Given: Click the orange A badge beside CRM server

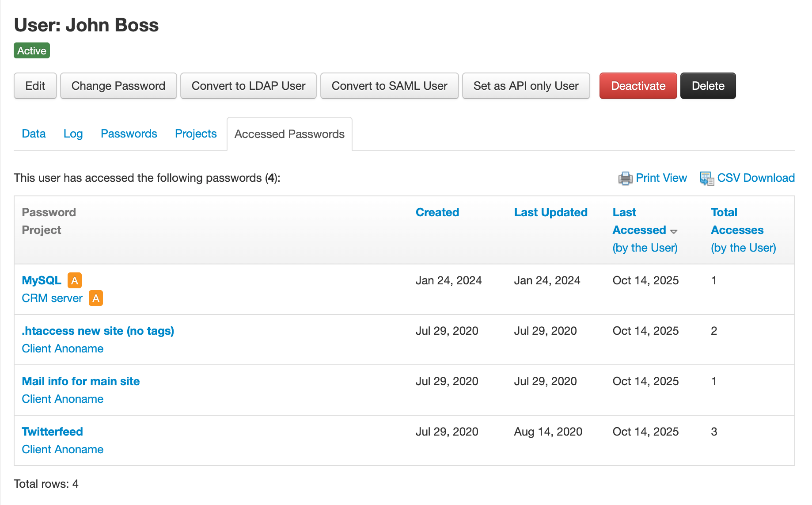Looking at the screenshot, I should [96, 298].
